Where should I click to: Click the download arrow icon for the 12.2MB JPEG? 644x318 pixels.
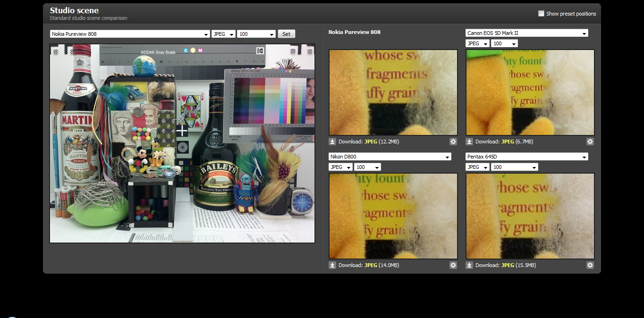(332, 142)
